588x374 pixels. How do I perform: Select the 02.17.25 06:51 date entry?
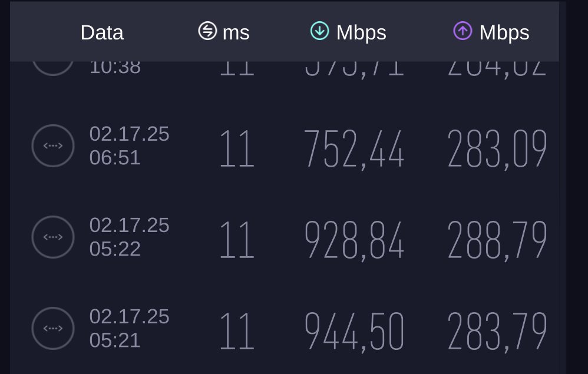[x=130, y=146]
